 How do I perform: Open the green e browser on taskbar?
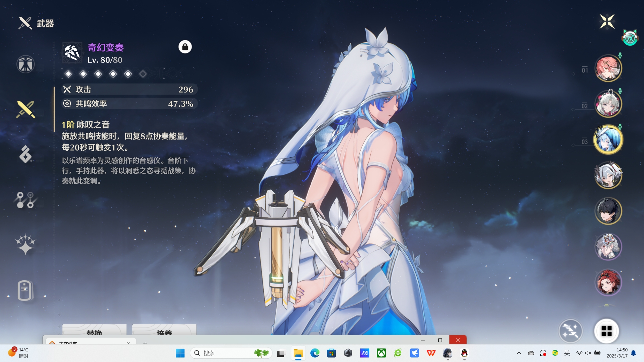tap(398, 353)
